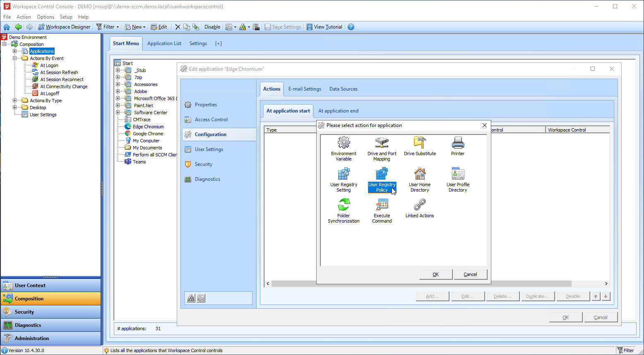The height and width of the screenshot is (355, 644).
Task: Choose the Folder Synchronization action icon
Action: click(x=344, y=205)
